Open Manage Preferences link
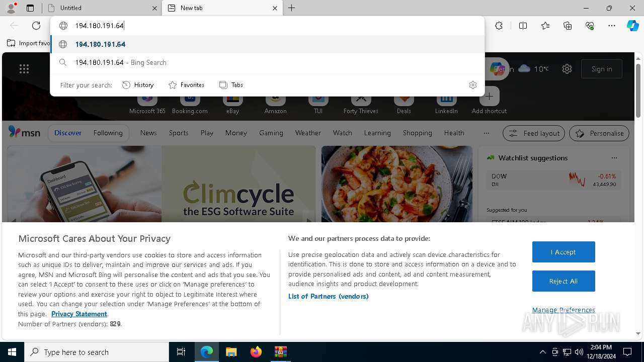This screenshot has width=644, height=362. [563, 310]
